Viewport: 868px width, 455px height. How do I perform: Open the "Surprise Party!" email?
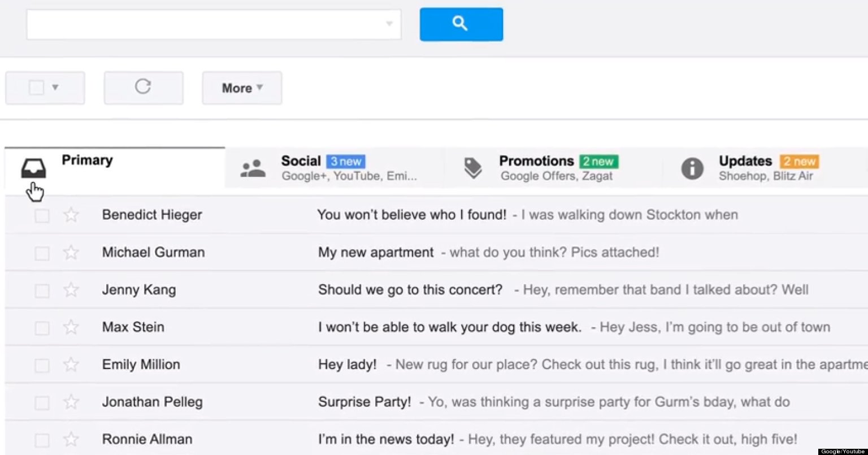[364, 402]
